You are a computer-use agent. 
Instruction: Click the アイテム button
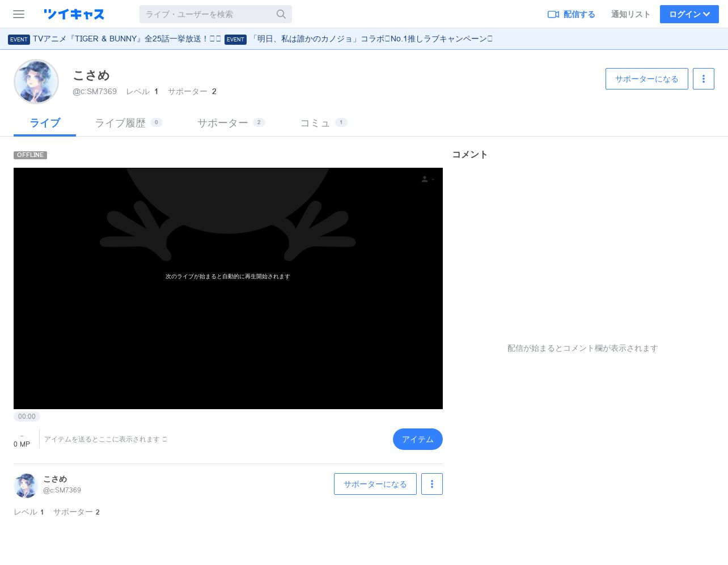[x=418, y=439]
